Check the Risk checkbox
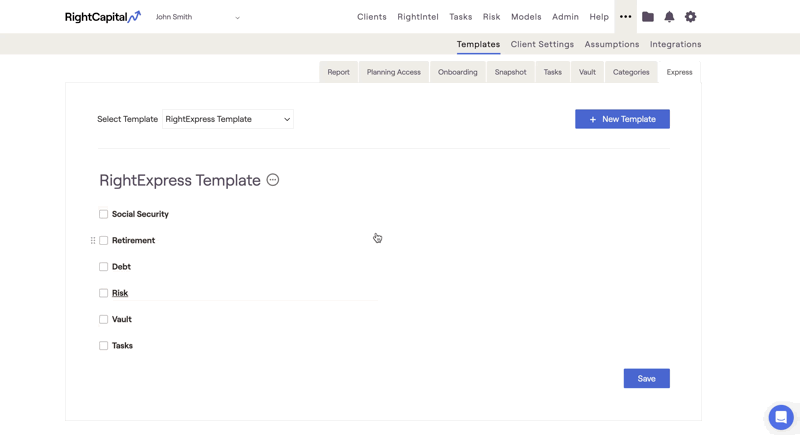800x435 pixels. tap(104, 293)
